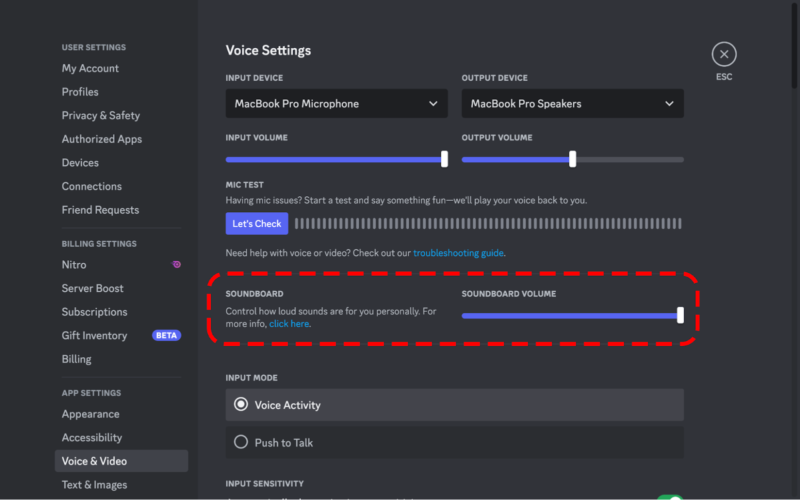Go to Subscriptions page

click(x=94, y=312)
